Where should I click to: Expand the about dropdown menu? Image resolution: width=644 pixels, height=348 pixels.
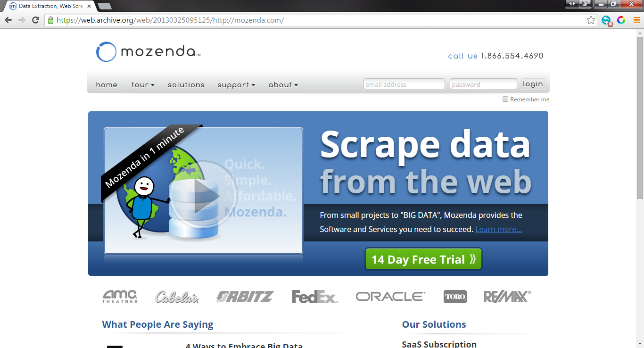pyautogui.click(x=283, y=85)
